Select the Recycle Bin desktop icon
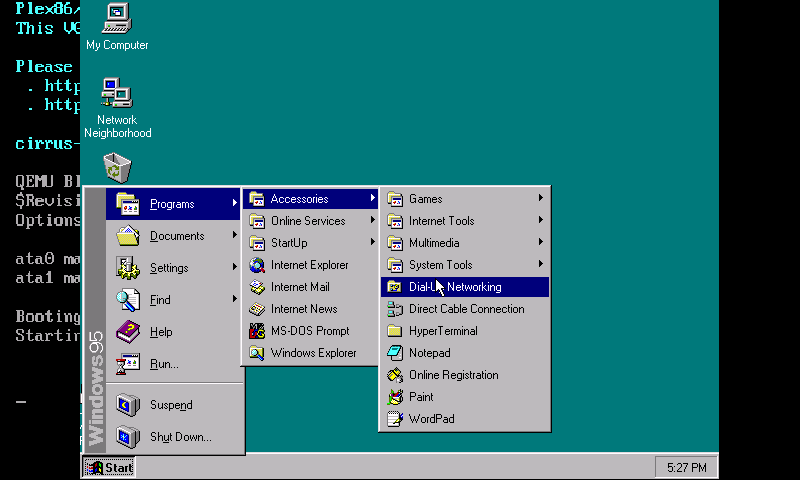 point(117,167)
